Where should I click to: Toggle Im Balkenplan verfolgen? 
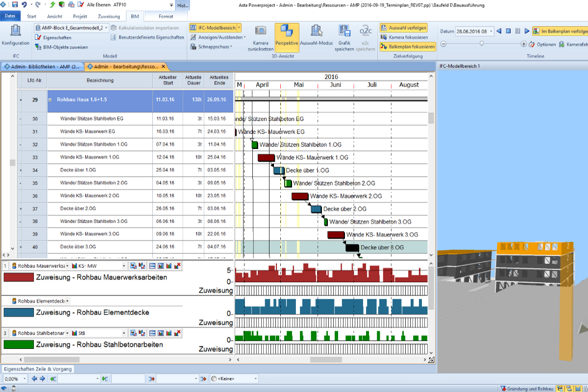point(561,31)
